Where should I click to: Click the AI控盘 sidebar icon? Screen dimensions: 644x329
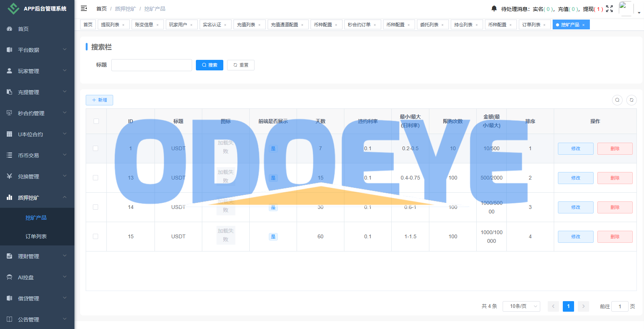tap(9, 277)
